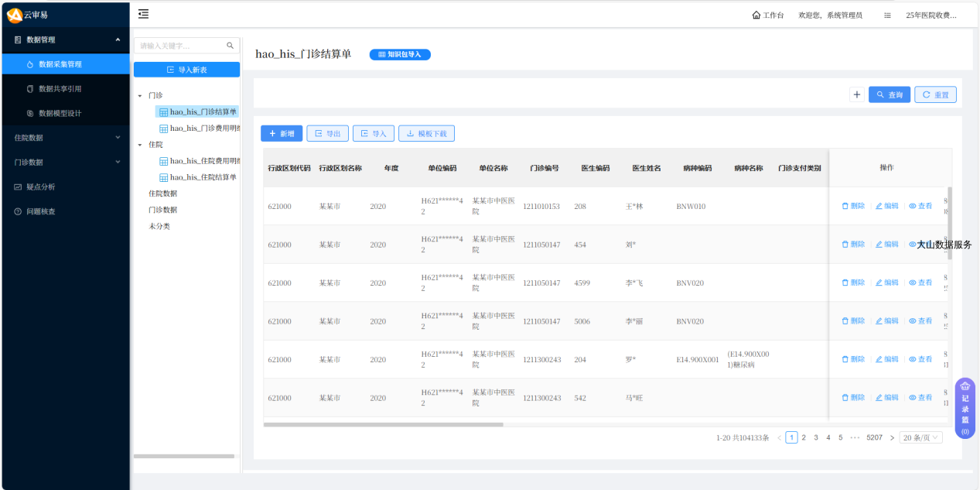Click the 新增 button
The height and width of the screenshot is (490, 980).
[x=281, y=134]
